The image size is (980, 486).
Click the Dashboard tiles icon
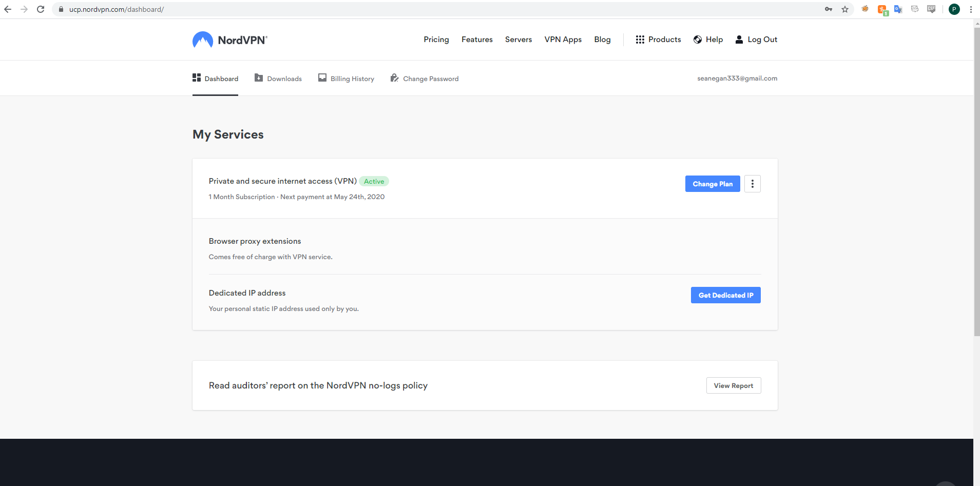coord(197,77)
